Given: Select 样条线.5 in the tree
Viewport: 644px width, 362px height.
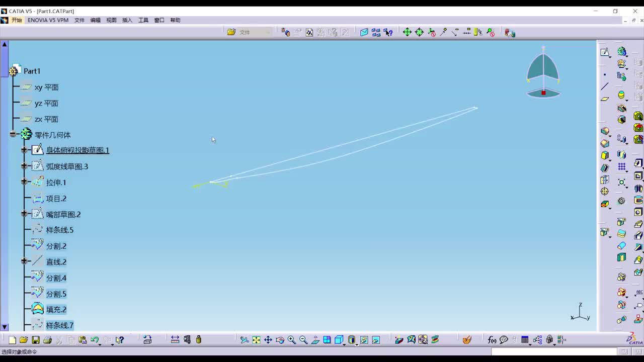Looking at the screenshot, I should [x=60, y=230].
